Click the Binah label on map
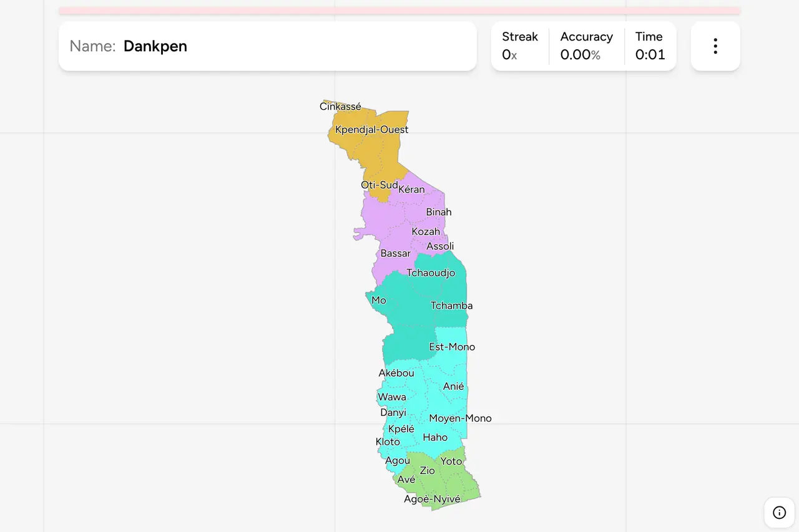Viewport: 799px width, 532px height. point(439,212)
